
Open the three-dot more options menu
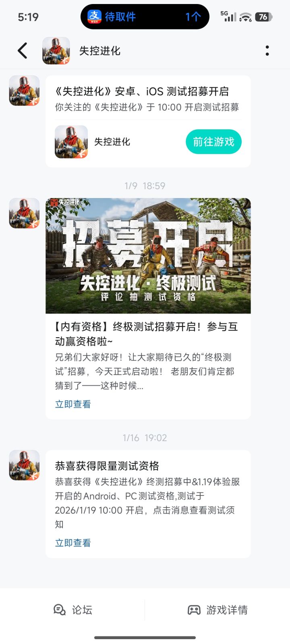(x=267, y=51)
